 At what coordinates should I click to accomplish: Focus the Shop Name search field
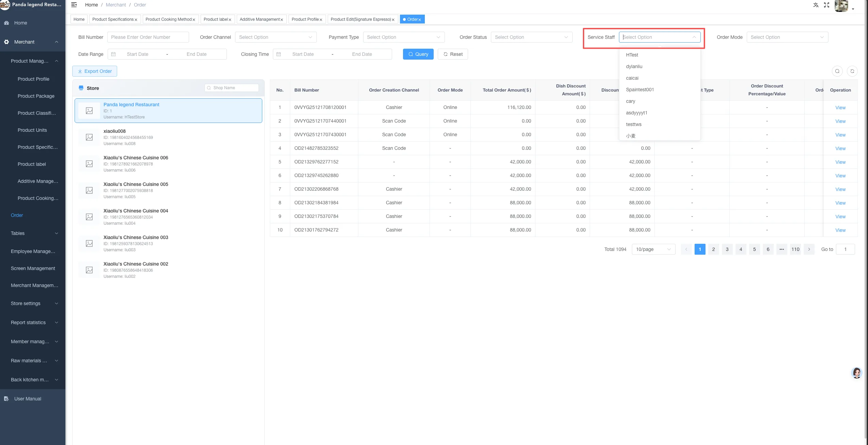tap(232, 88)
